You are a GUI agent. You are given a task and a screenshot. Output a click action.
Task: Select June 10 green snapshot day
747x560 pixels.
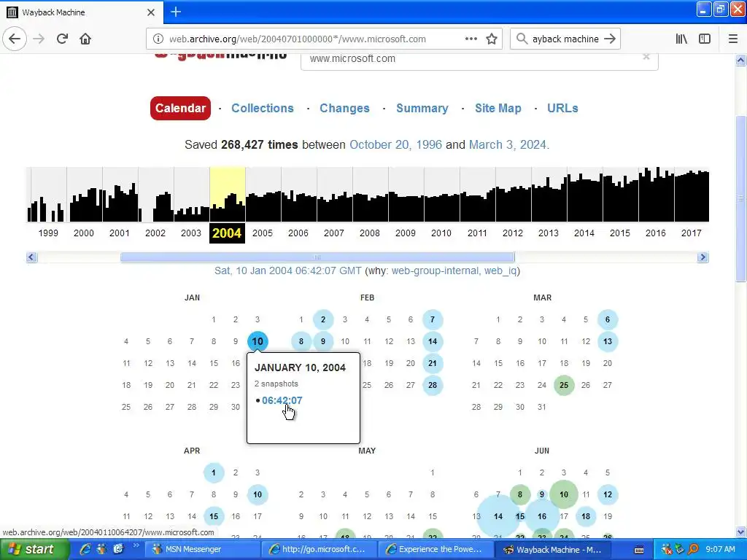564,495
